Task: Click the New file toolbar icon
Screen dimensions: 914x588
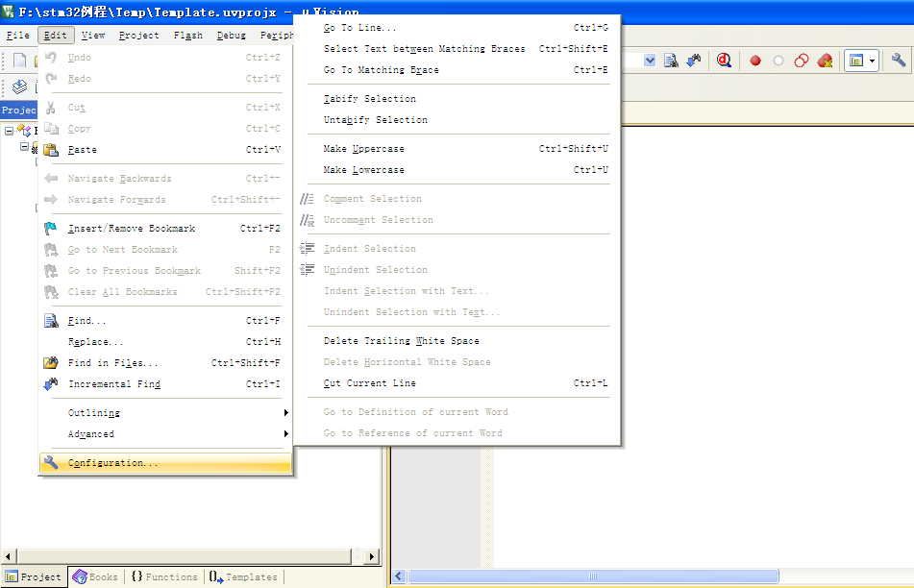Action: pos(20,60)
